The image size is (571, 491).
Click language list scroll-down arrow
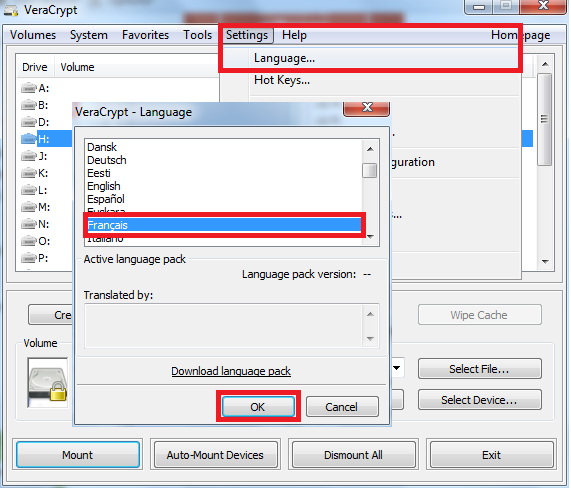[x=370, y=237]
